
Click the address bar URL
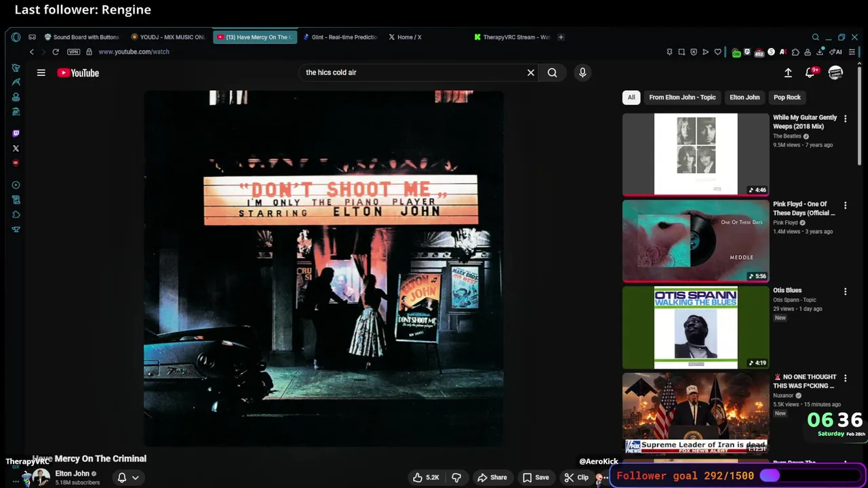tap(134, 52)
